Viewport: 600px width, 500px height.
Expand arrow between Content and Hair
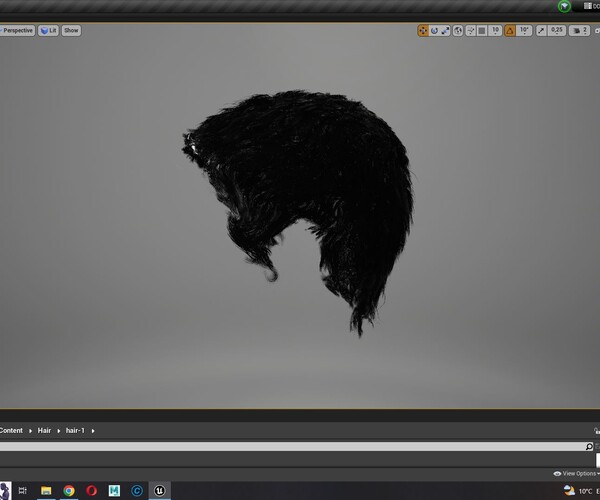pyautogui.click(x=30, y=431)
